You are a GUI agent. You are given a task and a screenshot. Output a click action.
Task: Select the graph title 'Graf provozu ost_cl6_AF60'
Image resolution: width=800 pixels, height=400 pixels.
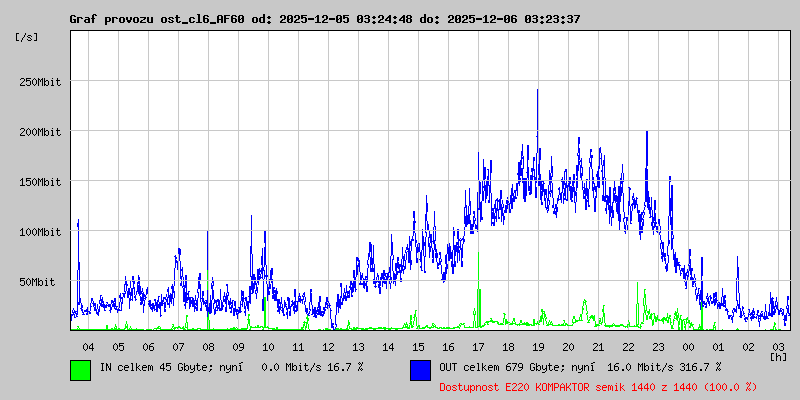tap(157, 19)
